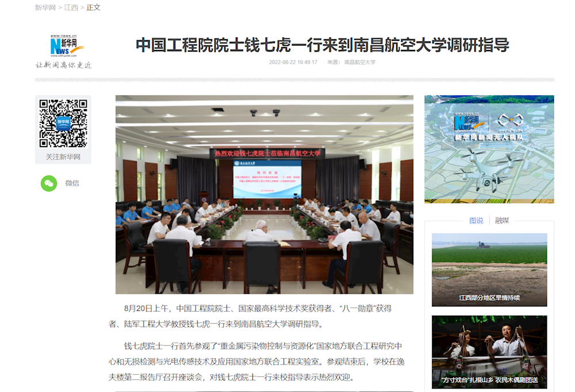
Task: Switch to the 图说 tab
Action: point(476,220)
